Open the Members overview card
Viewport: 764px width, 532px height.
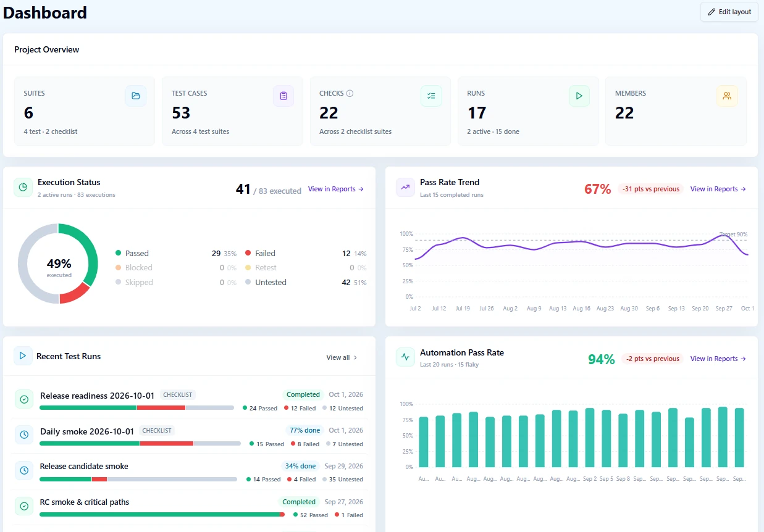(x=676, y=111)
